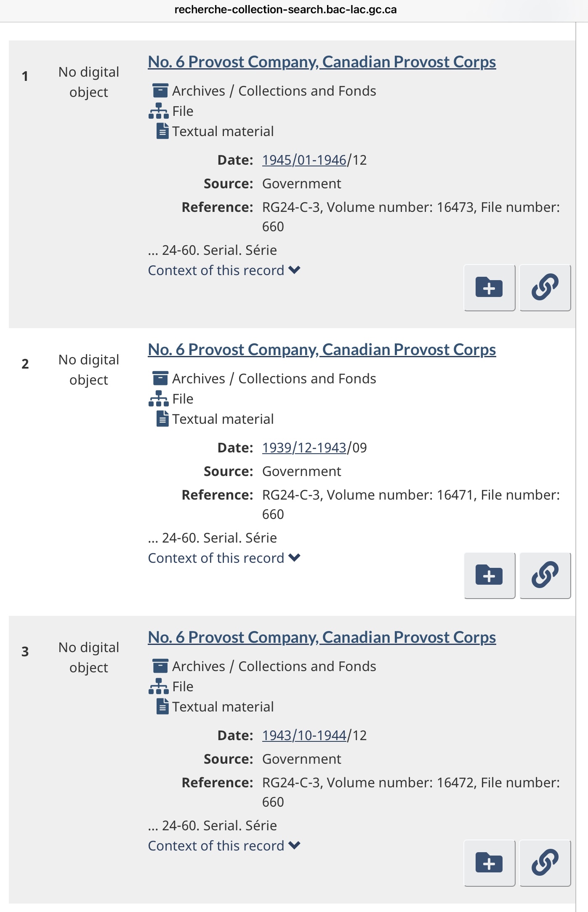This screenshot has width=588, height=912.
Task: Open third No. 6 Provost Company title link
Action: (x=322, y=637)
